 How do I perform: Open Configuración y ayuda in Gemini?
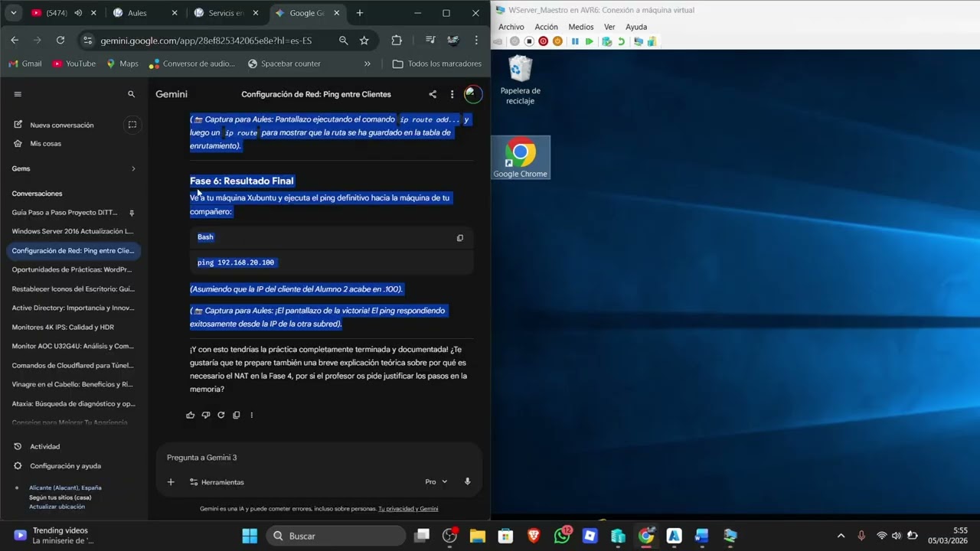(x=65, y=465)
